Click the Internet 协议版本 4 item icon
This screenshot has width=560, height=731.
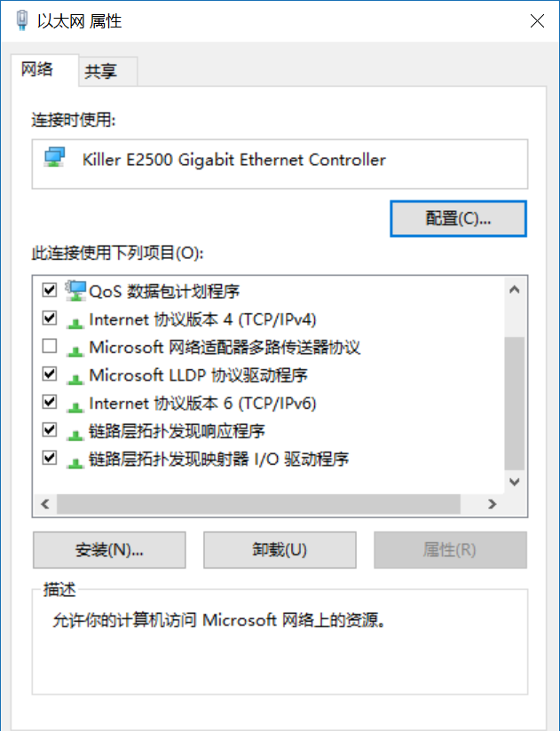(75, 318)
